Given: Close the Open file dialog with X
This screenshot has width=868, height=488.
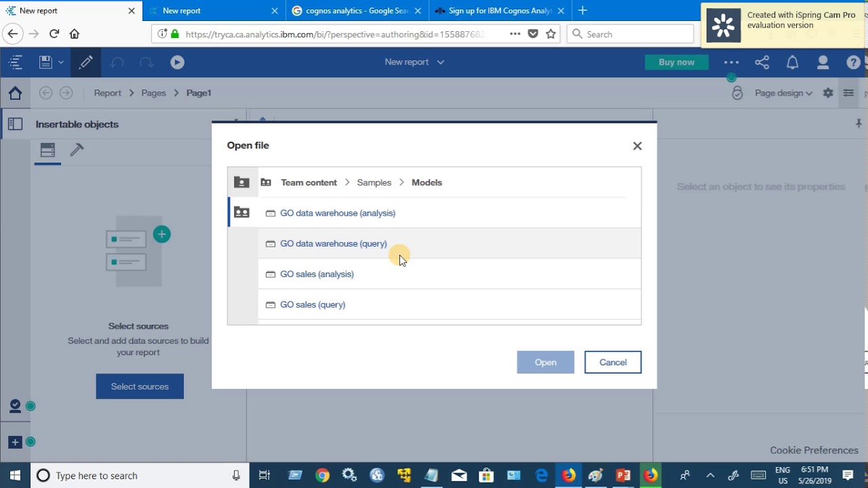Looking at the screenshot, I should pyautogui.click(x=637, y=146).
